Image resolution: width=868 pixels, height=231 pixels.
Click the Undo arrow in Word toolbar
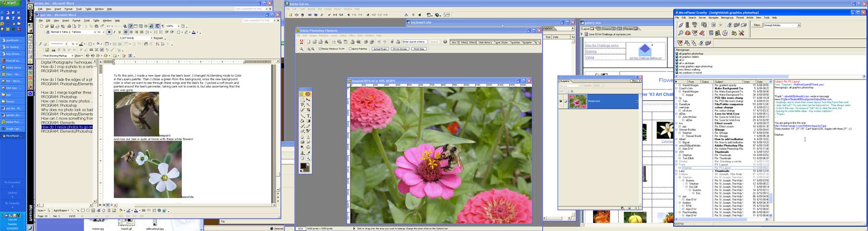coord(108,26)
